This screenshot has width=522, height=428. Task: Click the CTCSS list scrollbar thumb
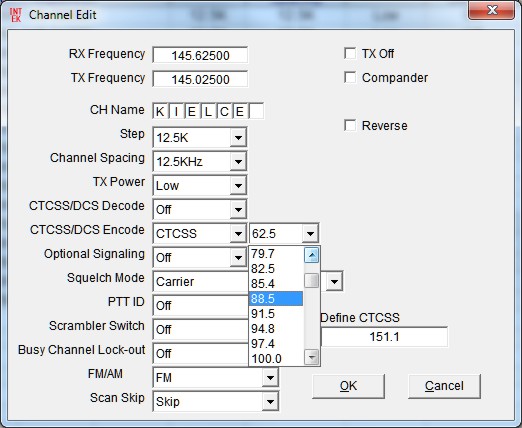(312, 280)
